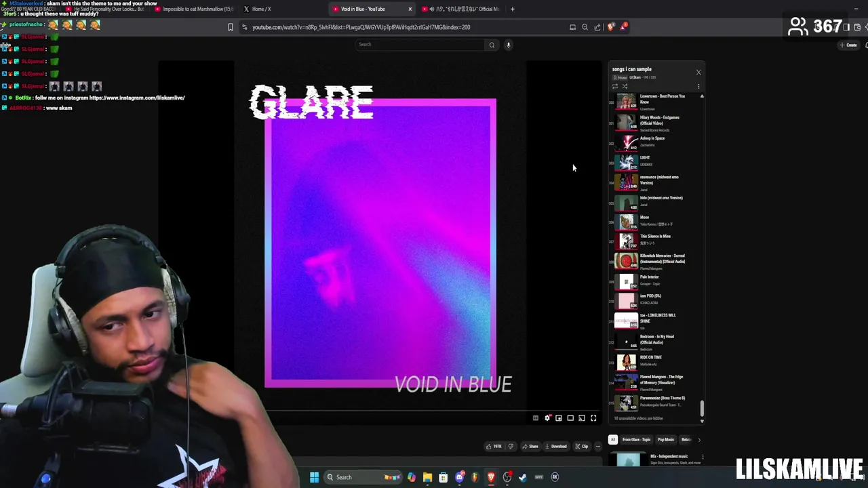
Task: Enter full screen on the video
Action: pyautogui.click(x=593, y=418)
